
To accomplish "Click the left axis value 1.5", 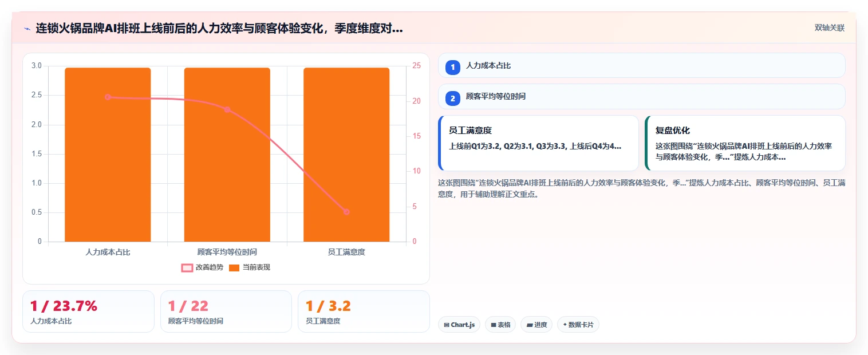I will (x=37, y=153).
